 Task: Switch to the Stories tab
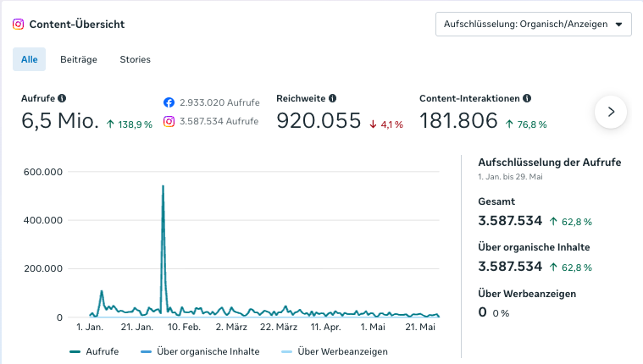pyautogui.click(x=135, y=59)
